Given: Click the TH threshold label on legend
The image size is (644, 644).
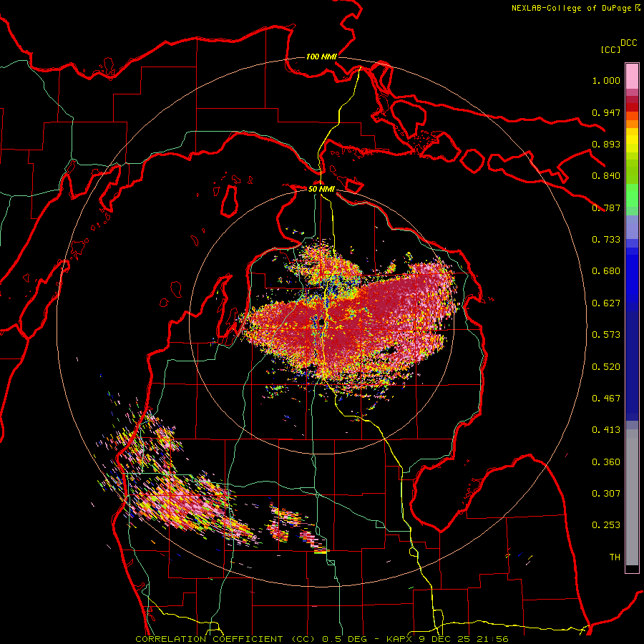Looking at the screenshot, I should [x=615, y=557].
